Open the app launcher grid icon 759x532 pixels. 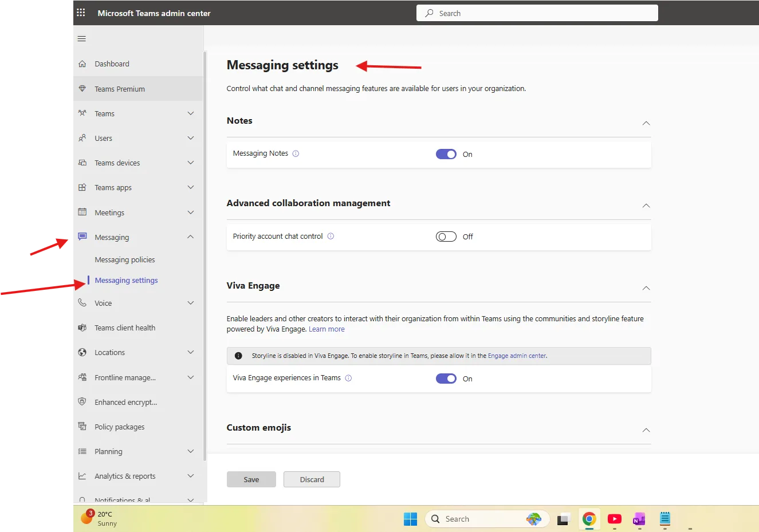pos(80,13)
